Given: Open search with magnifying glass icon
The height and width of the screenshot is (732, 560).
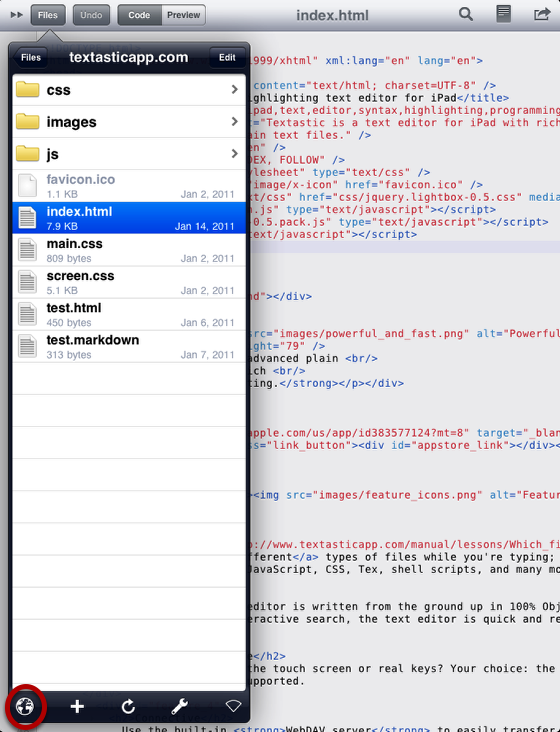Looking at the screenshot, I should [x=465, y=14].
